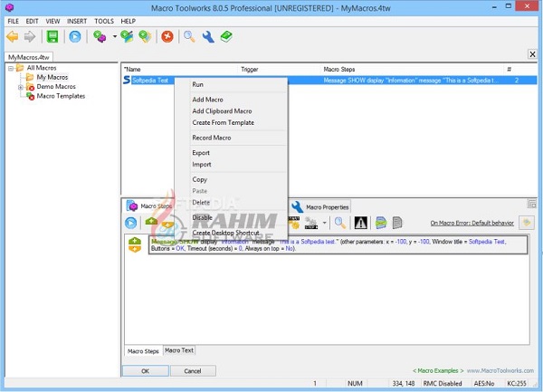
Task: Open help with the green book icon
Action: click(226, 37)
